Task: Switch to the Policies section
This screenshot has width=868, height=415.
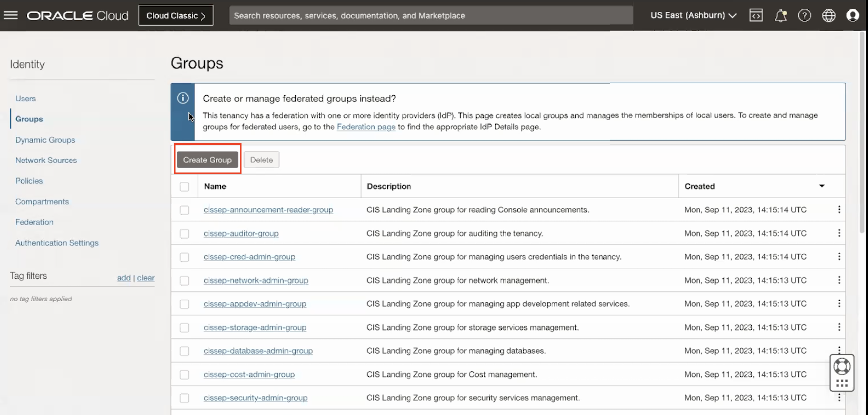Action: [29, 181]
